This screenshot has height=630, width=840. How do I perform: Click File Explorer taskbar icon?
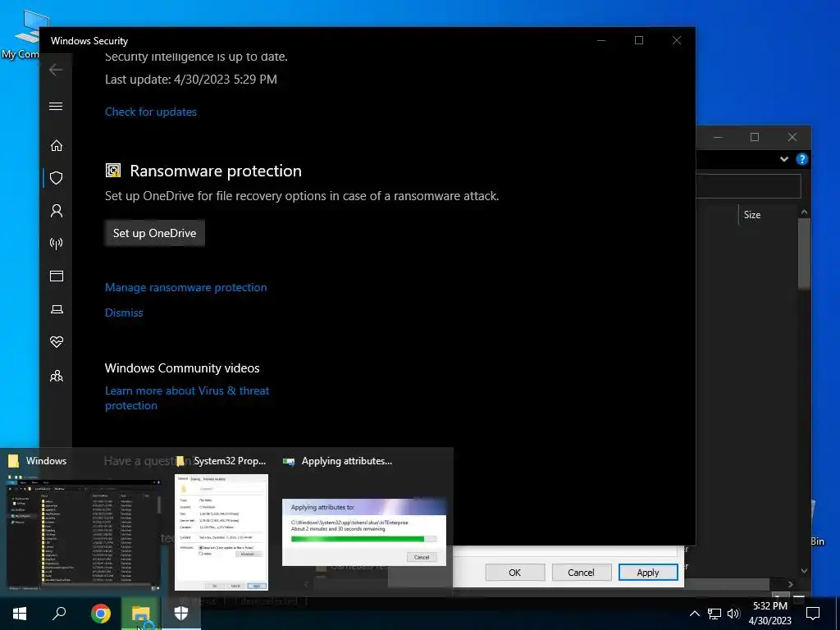(x=140, y=614)
